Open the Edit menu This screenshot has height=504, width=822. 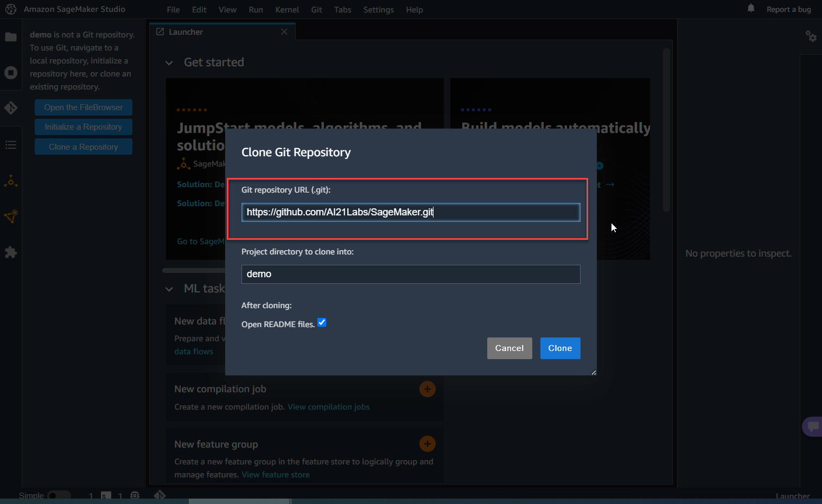(199, 10)
